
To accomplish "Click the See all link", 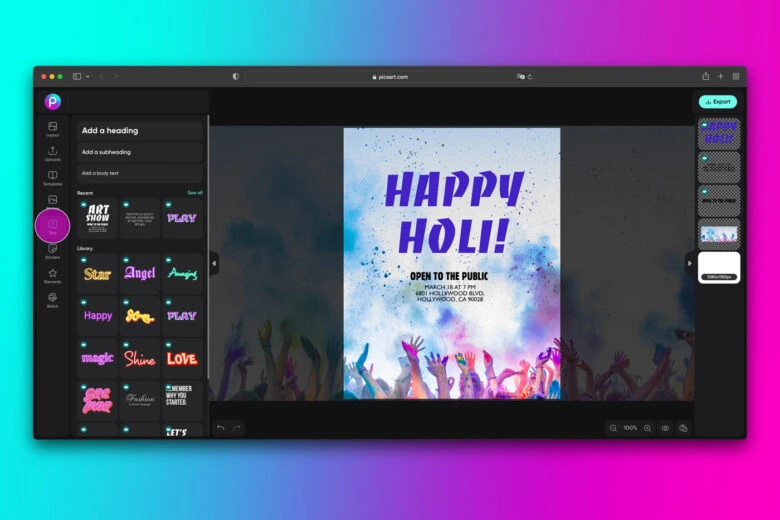I will click(195, 192).
